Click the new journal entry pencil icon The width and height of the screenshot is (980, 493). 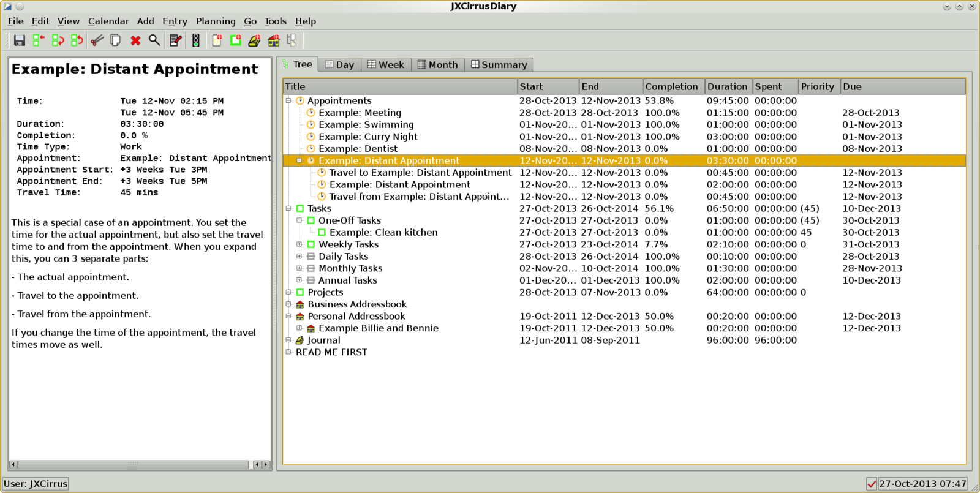(254, 40)
